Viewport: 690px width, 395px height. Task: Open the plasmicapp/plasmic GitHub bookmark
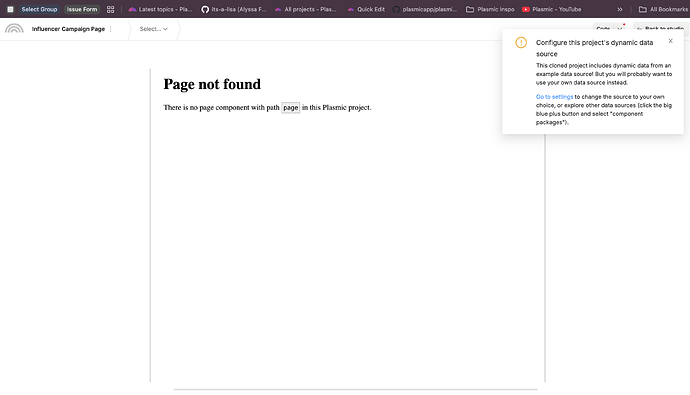pyautogui.click(x=425, y=9)
